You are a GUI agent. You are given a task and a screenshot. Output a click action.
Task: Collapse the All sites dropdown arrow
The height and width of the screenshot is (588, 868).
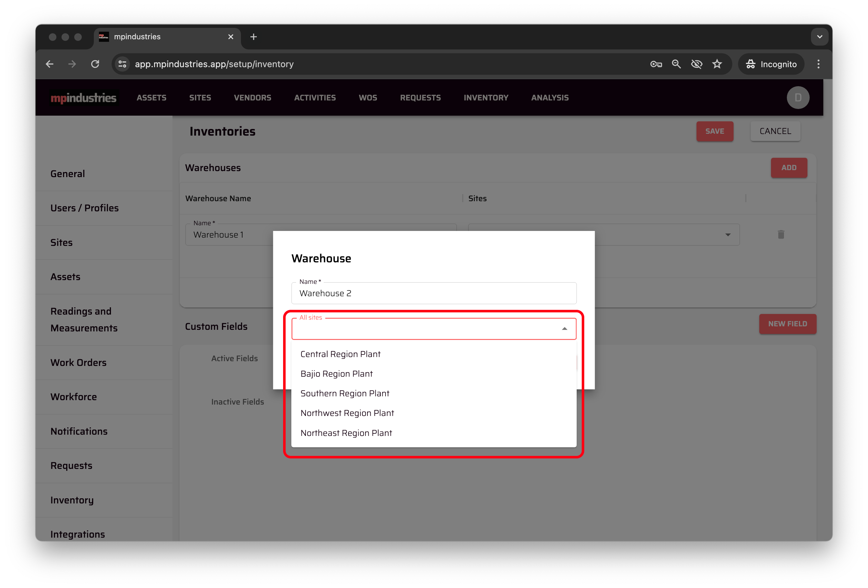pyautogui.click(x=564, y=329)
